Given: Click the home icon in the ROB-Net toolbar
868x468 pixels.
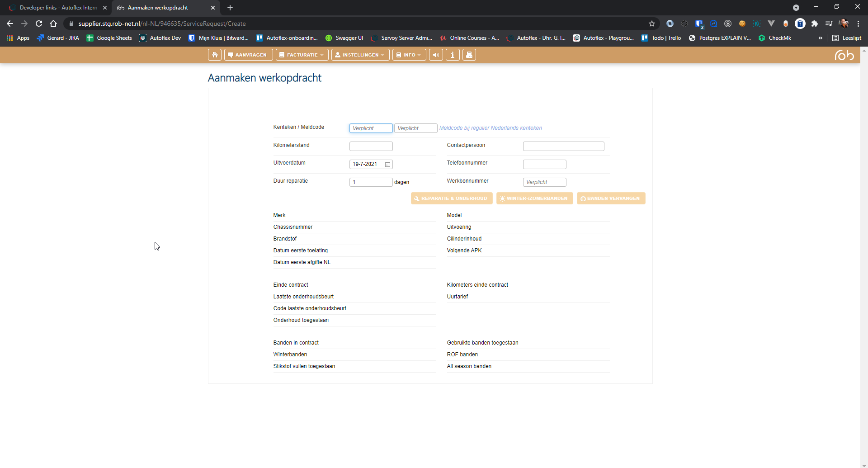Looking at the screenshot, I should (215, 55).
